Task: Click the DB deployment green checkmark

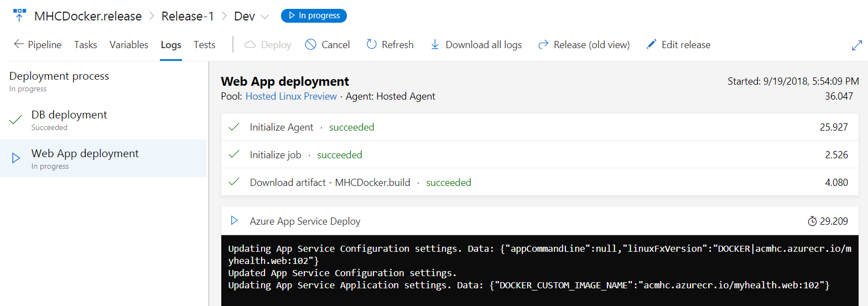Action: point(15,120)
